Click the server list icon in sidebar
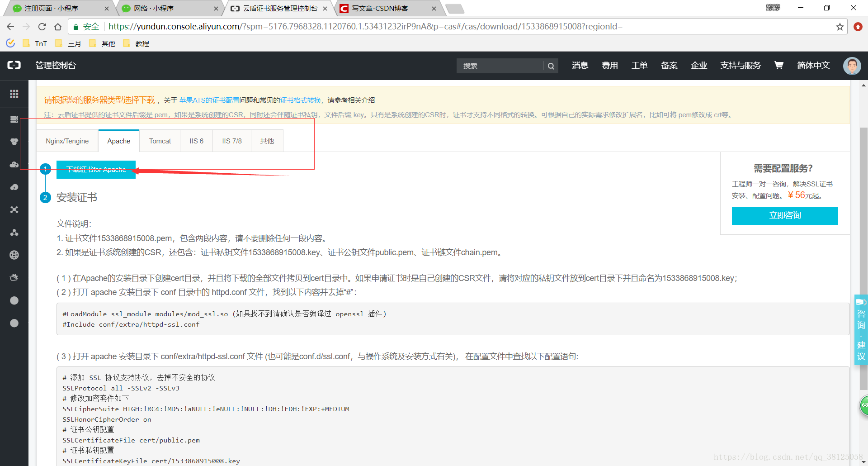This screenshot has width=868, height=466. click(14, 119)
